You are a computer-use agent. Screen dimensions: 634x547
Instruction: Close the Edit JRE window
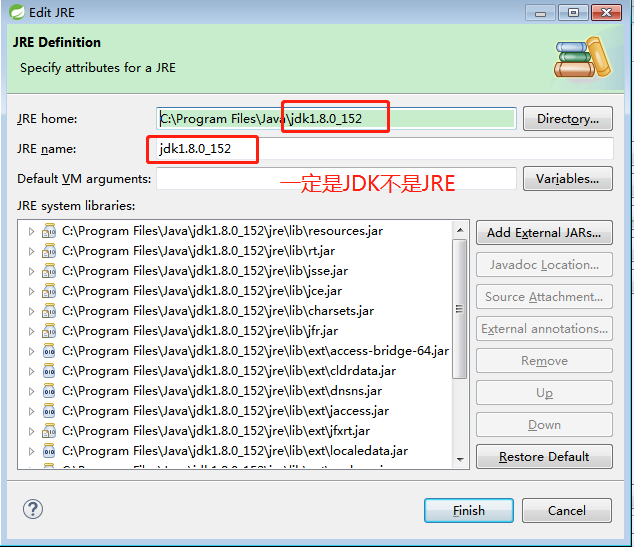click(606, 13)
